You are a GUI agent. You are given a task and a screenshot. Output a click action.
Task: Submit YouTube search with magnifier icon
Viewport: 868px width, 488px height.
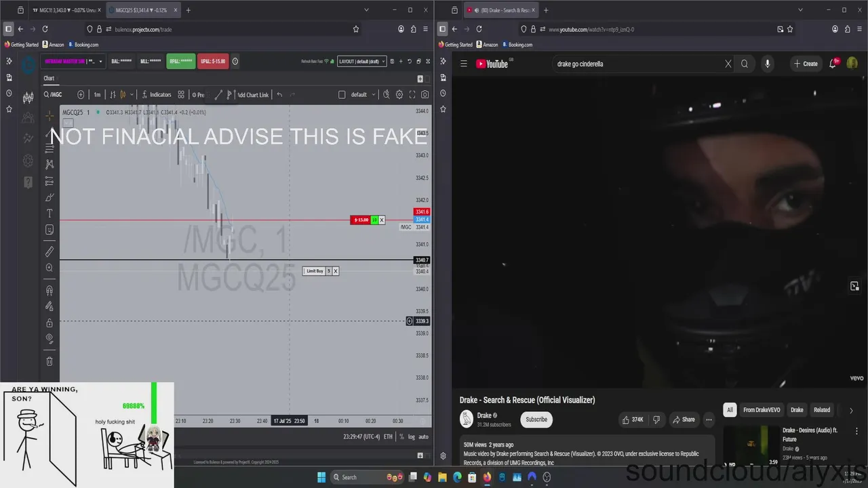click(745, 64)
